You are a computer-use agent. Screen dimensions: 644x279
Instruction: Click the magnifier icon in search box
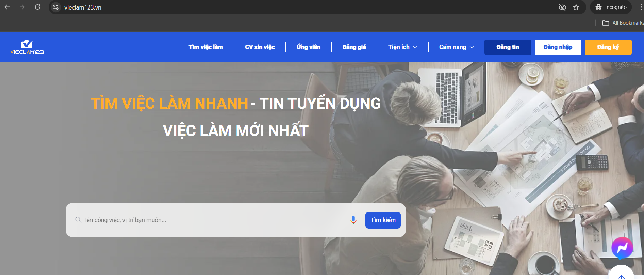point(78,220)
